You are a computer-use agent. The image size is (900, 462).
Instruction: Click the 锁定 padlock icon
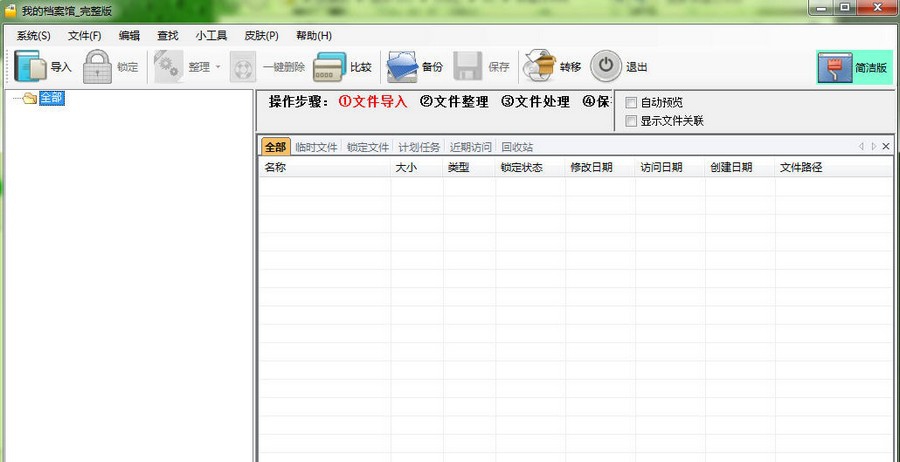click(x=97, y=67)
